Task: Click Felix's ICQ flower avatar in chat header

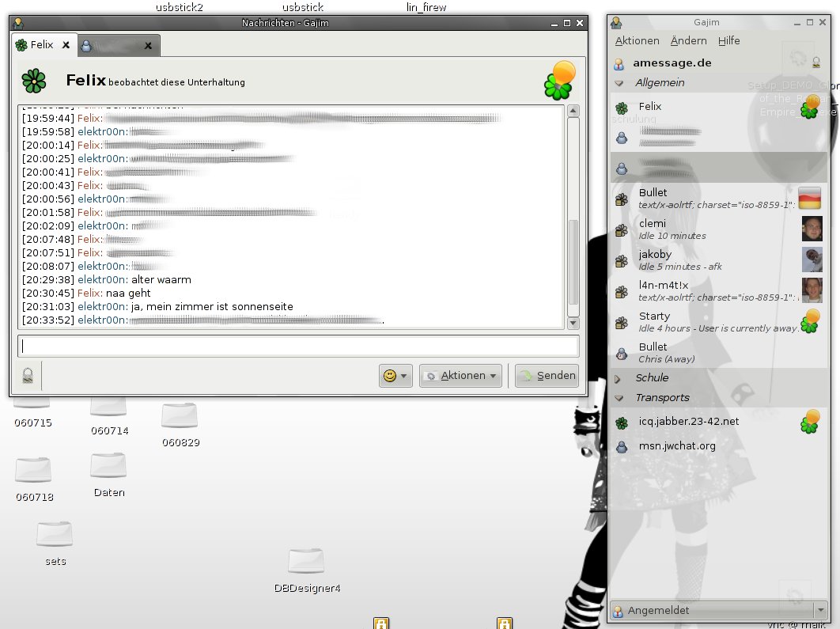Action: [x=33, y=81]
